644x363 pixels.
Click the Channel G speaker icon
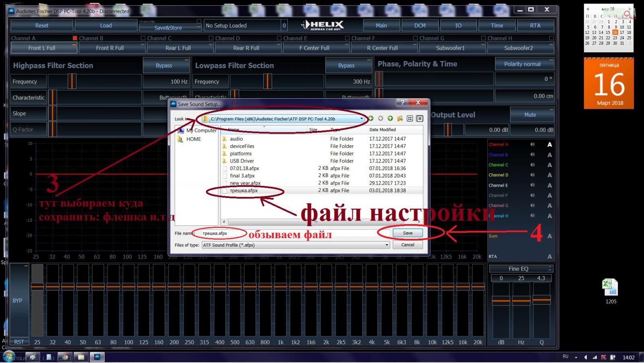click(x=533, y=206)
